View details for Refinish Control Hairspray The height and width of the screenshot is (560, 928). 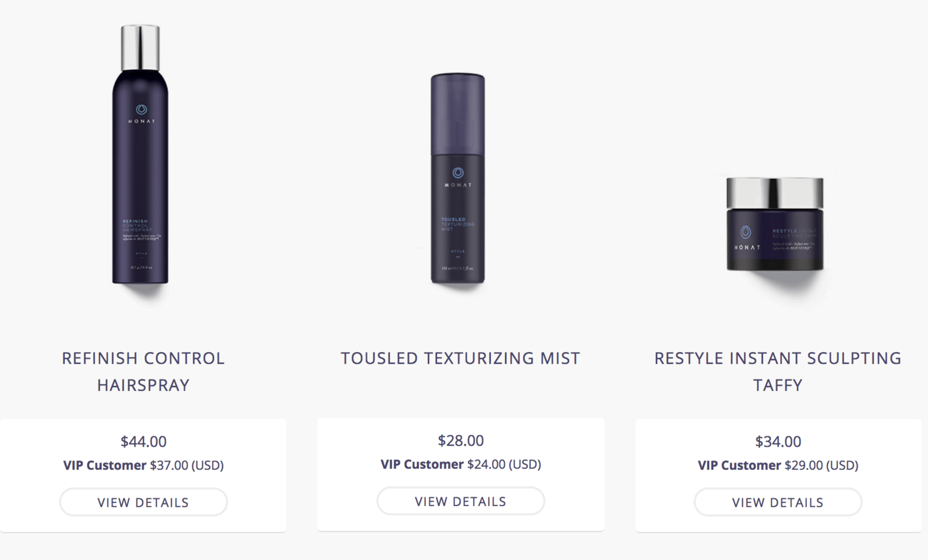(143, 502)
